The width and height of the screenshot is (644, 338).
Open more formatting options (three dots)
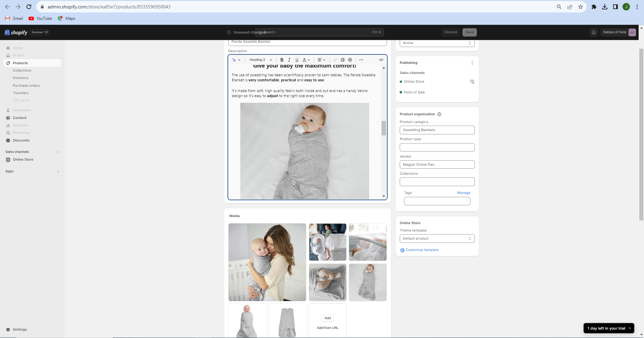[361, 60]
